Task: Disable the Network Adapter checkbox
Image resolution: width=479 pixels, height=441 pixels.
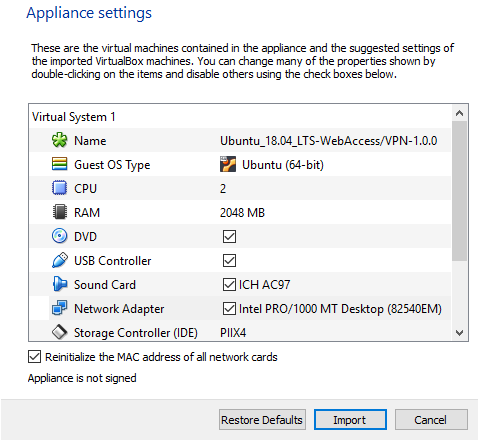Action: click(x=229, y=309)
